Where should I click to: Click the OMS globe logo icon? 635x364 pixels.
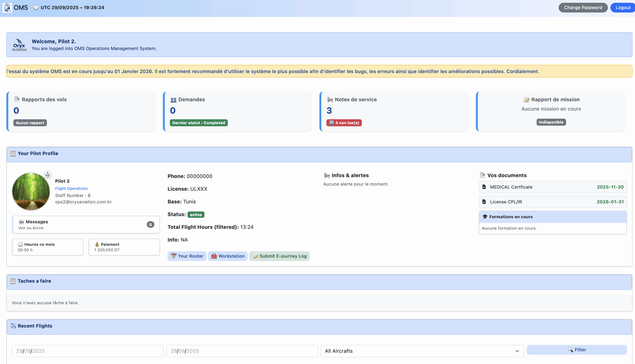click(x=7, y=7)
